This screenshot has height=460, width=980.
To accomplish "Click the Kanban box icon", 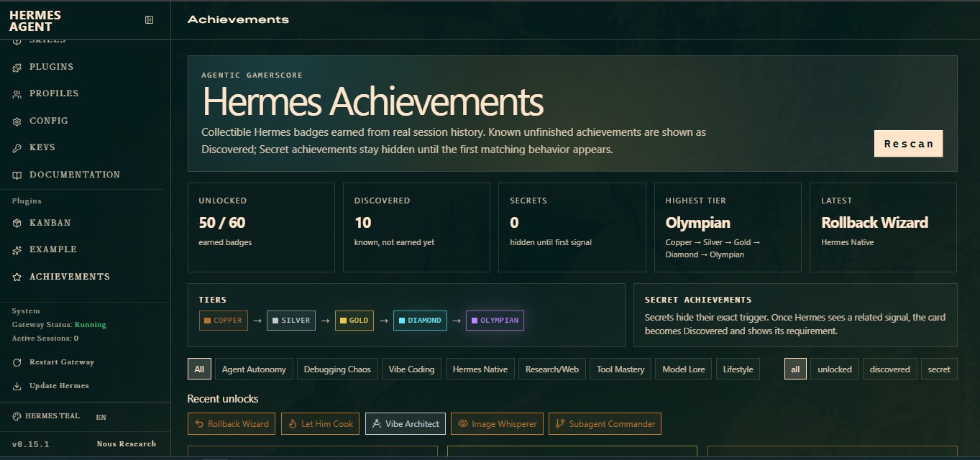I will point(17,224).
